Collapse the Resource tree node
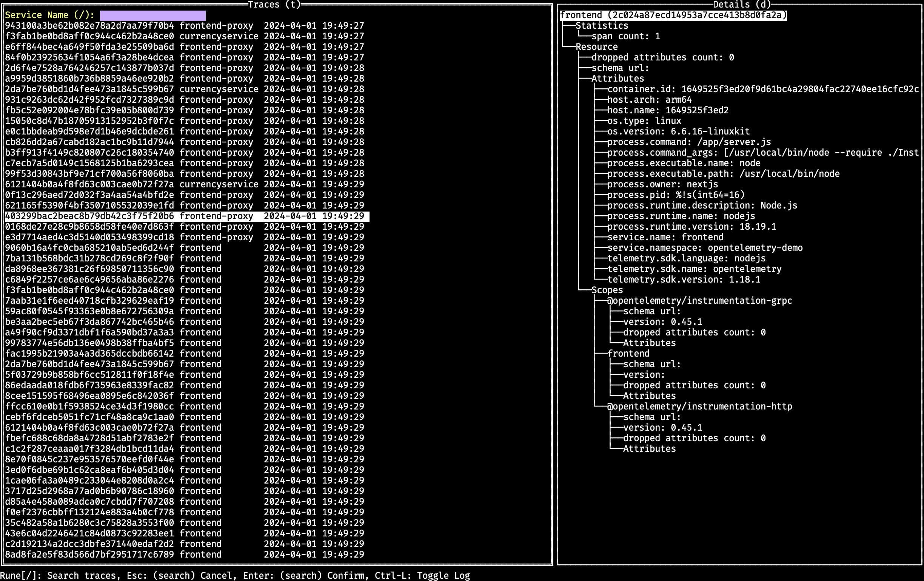Screen dimensions: 924x581 click(596, 47)
